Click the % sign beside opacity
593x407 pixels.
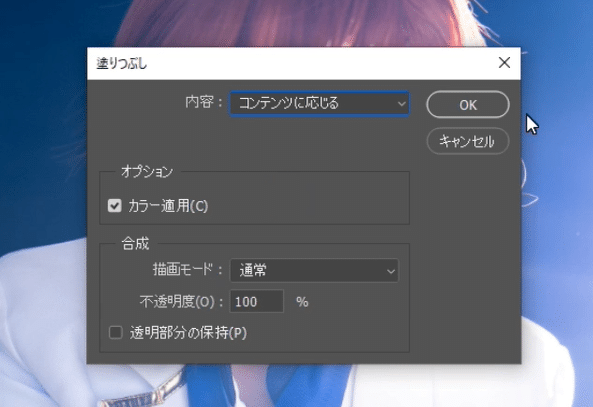click(x=302, y=302)
